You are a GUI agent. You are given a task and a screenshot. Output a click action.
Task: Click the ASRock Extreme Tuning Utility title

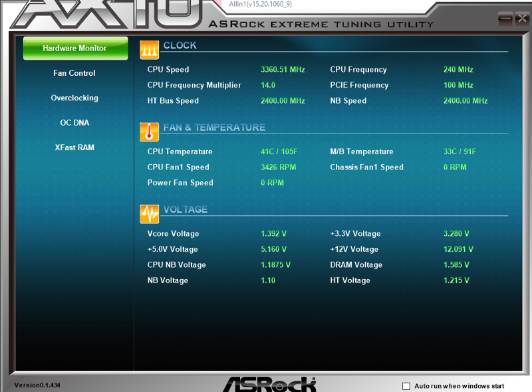pos(321,25)
